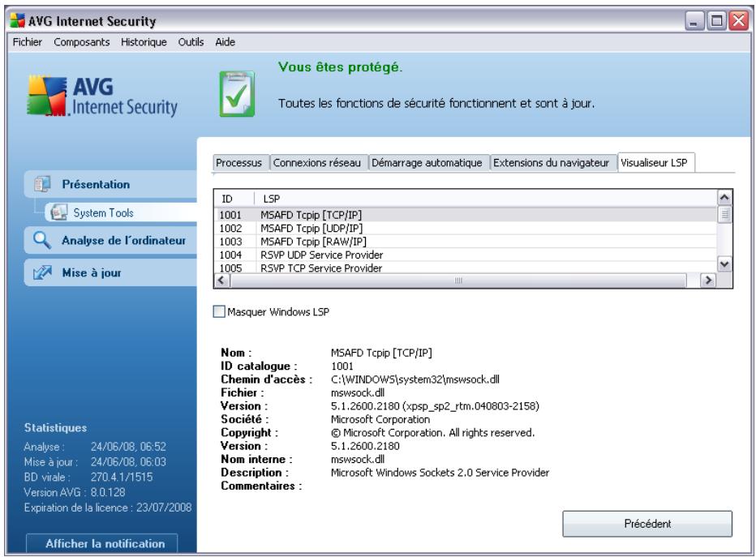Click the Précédent button

[647, 523]
